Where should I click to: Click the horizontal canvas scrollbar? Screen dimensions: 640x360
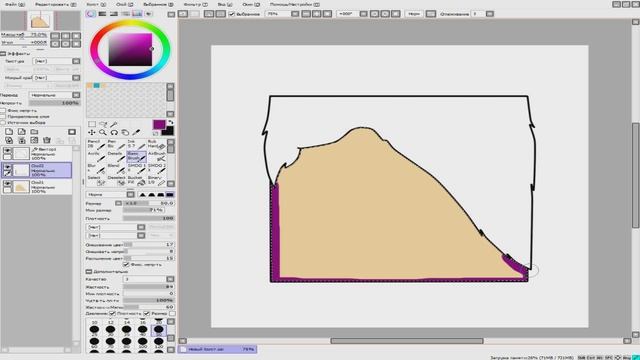pos(407,341)
